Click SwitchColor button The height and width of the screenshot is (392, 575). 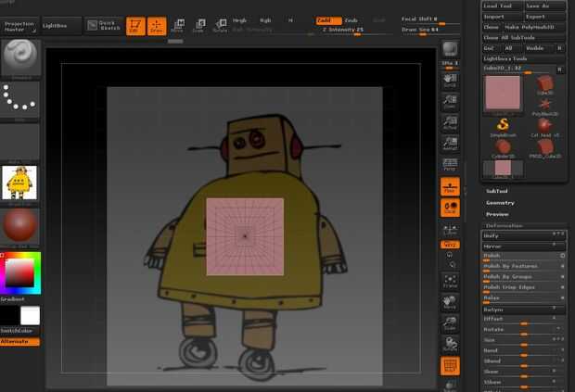[19, 331]
